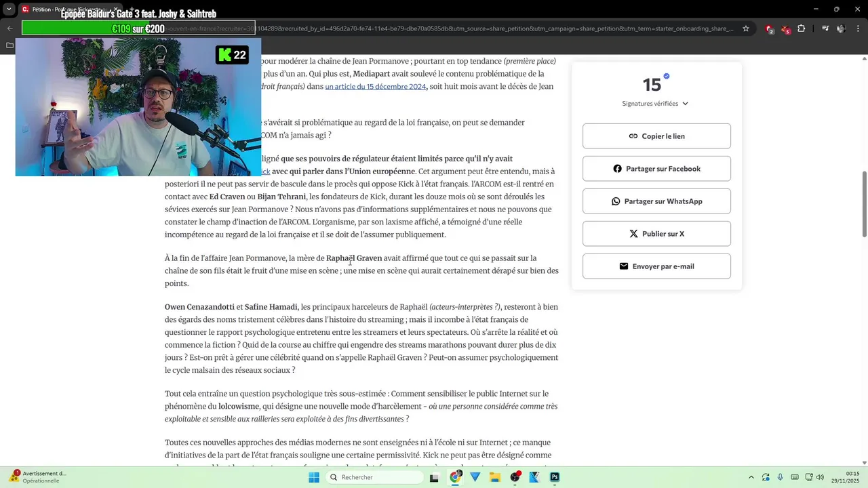Open the display network tray icon

(808, 477)
